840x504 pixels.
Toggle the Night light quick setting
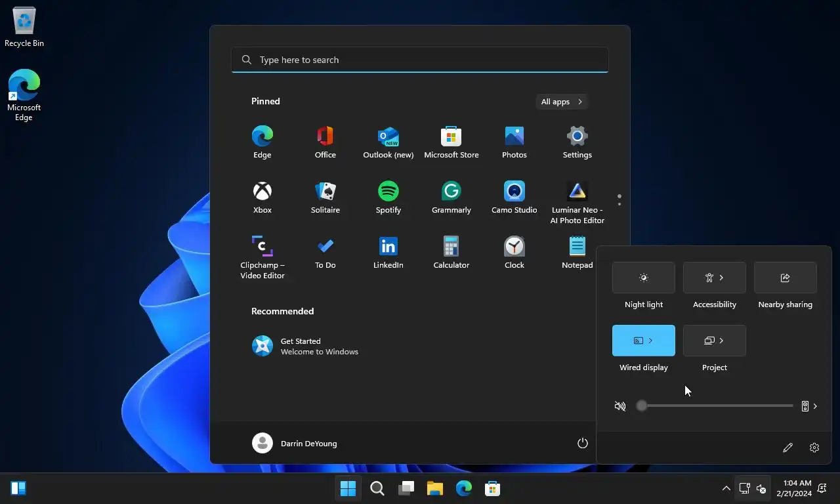pyautogui.click(x=643, y=278)
